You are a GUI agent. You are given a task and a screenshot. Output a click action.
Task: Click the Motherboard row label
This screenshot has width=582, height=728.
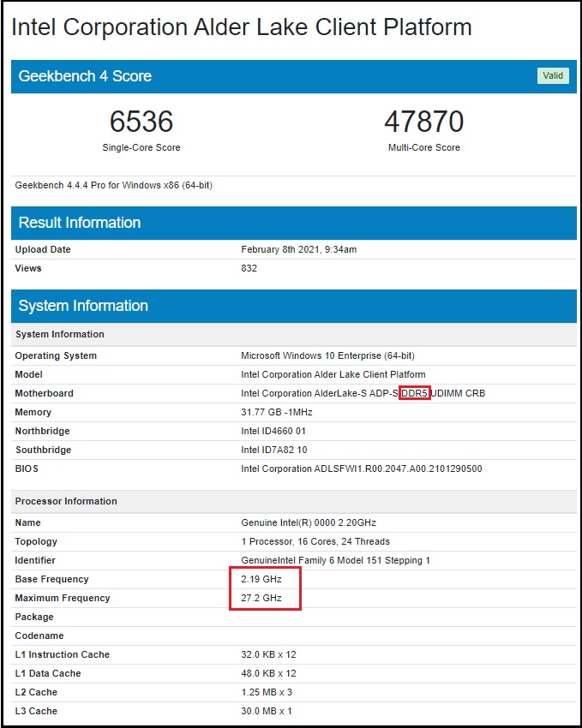click(44, 393)
